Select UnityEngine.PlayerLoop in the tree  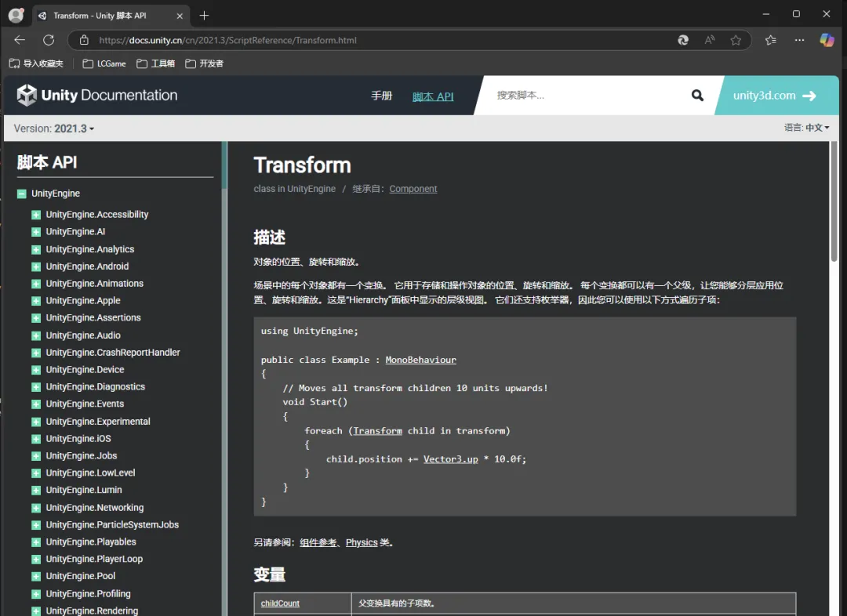pos(94,560)
